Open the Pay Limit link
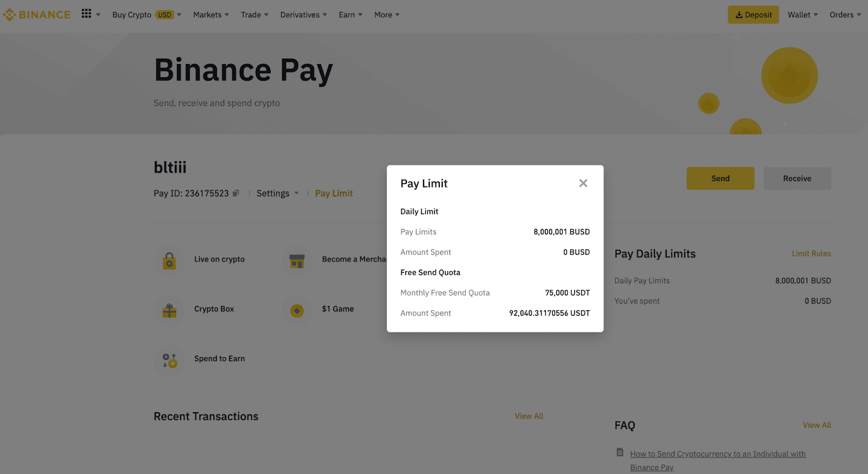Viewport: 868px width, 474px height. point(334,194)
